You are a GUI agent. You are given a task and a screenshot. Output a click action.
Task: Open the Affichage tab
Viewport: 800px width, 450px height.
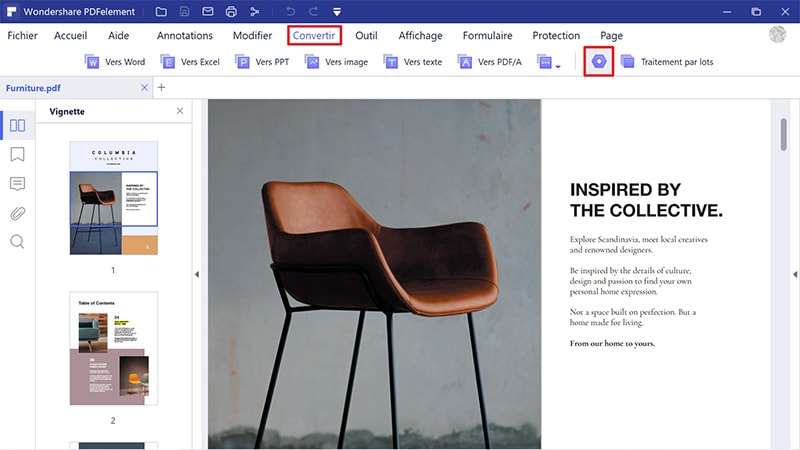(x=420, y=35)
